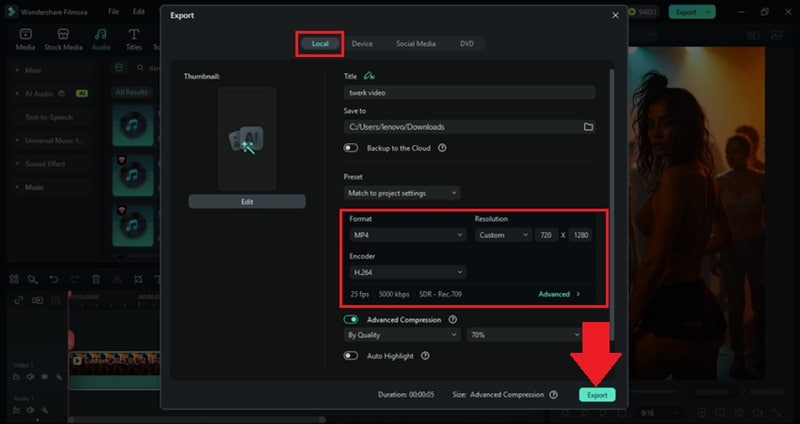The height and width of the screenshot is (424, 800).
Task: Click the resolution width field showing 720
Action: pos(546,235)
